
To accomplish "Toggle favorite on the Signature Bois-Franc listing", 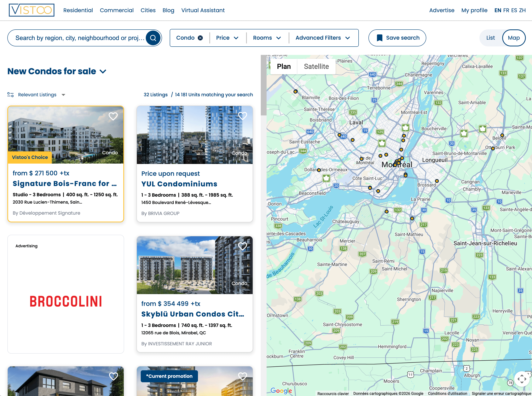I will [x=113, y=116].
